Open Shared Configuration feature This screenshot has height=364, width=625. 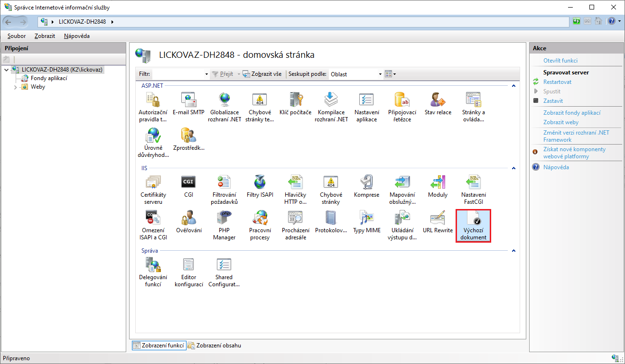[224, 272]
